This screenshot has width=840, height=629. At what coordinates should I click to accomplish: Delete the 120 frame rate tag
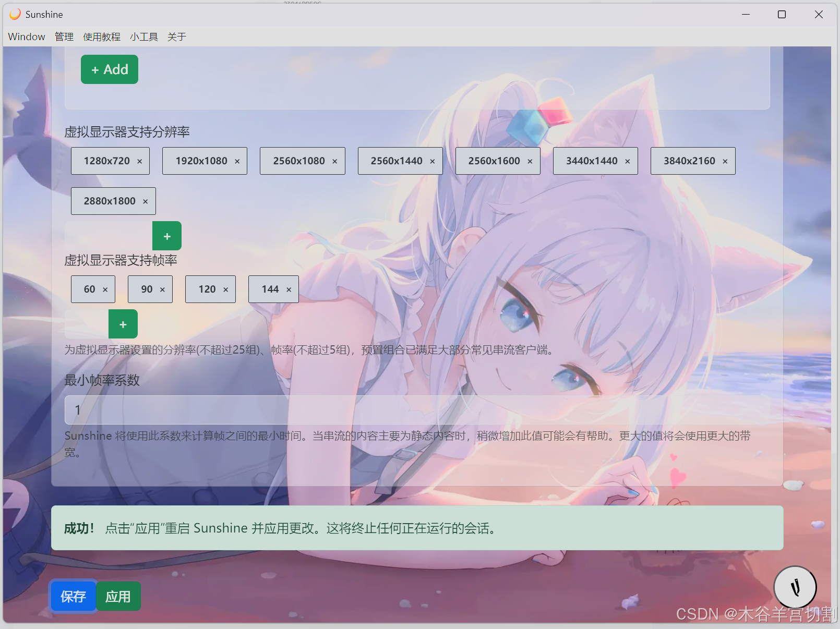click(225, 289)
